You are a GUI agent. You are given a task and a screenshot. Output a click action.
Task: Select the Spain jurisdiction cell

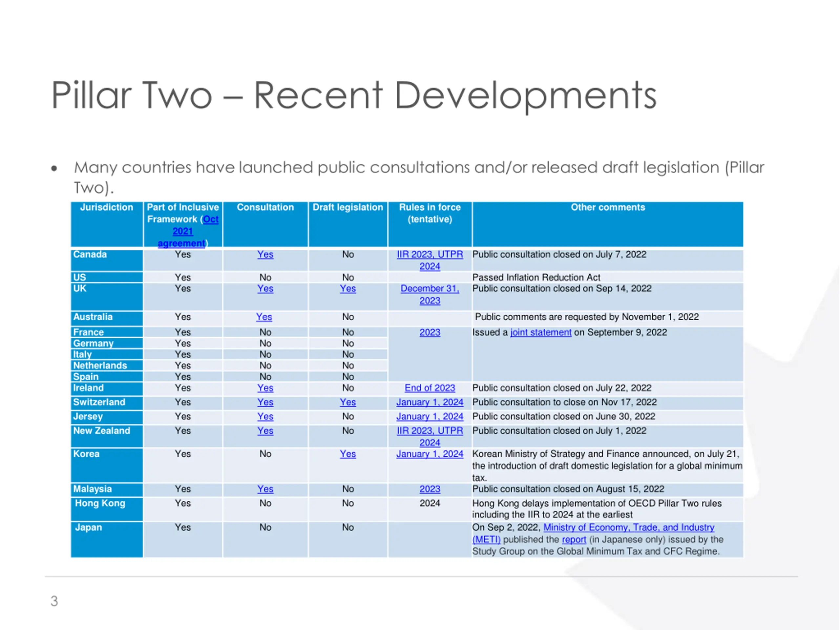pyautogui.click(x=107, y=377)
